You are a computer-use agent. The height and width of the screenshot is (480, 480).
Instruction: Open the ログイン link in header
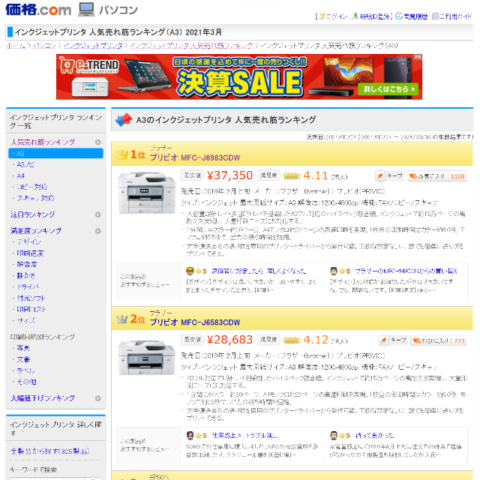click(x=336, y=16)
